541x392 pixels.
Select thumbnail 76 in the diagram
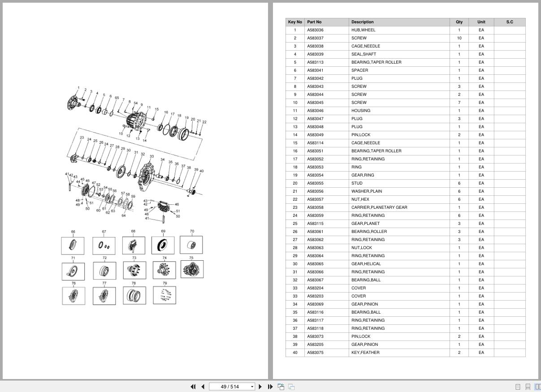74,296
